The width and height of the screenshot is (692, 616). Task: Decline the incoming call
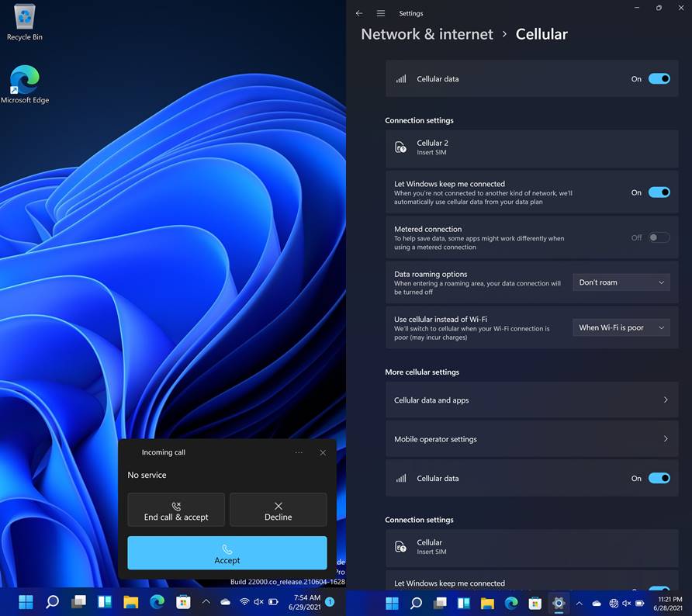(x=279, y=510)
